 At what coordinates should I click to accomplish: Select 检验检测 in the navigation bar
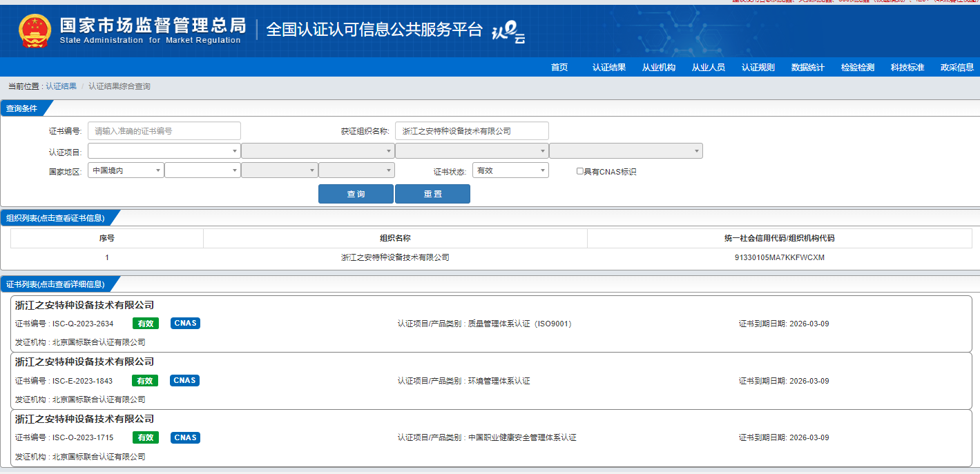(x=857, y=68)
